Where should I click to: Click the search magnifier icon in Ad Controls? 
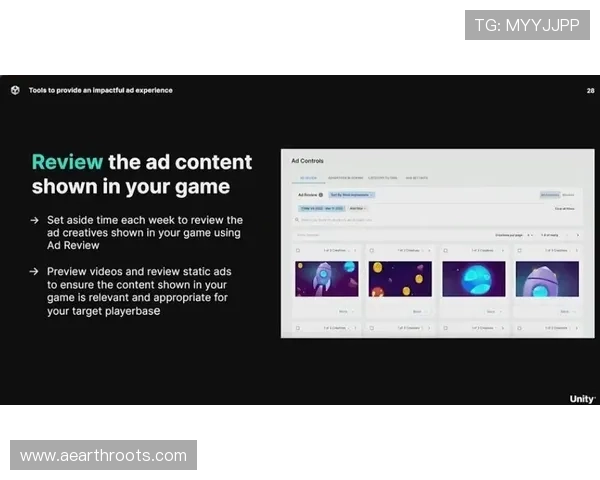(299, 218)
